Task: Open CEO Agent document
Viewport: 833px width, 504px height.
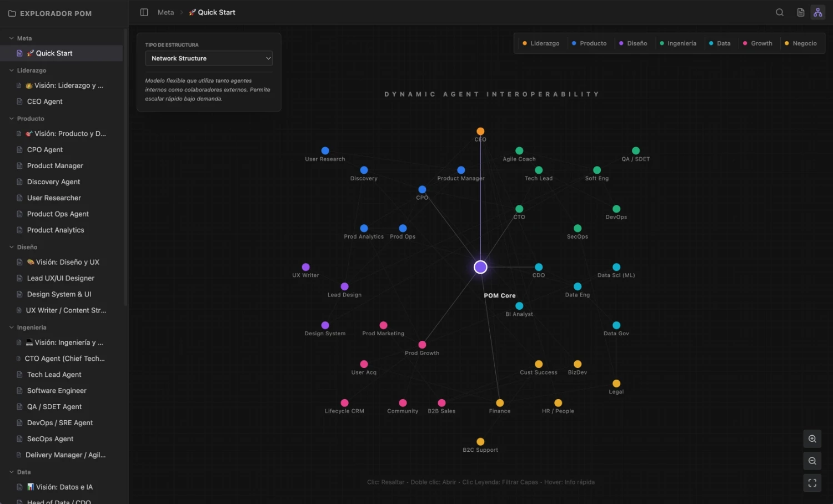Action: coord(61,102)
